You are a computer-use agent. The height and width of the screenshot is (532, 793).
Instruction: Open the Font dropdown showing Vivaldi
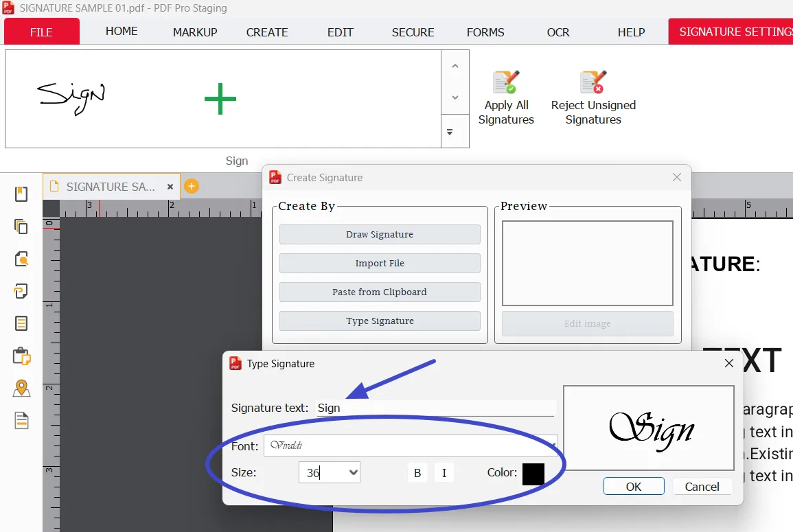point(410,446)
